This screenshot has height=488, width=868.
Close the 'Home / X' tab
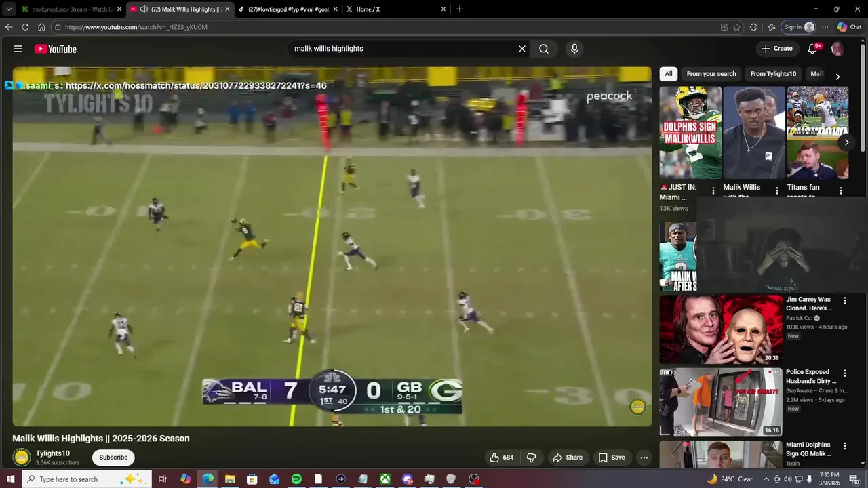tap(443, 9)
